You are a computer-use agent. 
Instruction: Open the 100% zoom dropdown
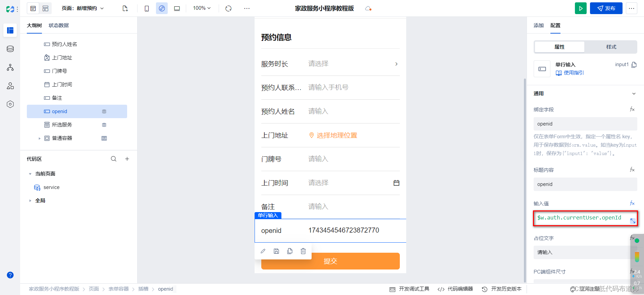[202, 8]
